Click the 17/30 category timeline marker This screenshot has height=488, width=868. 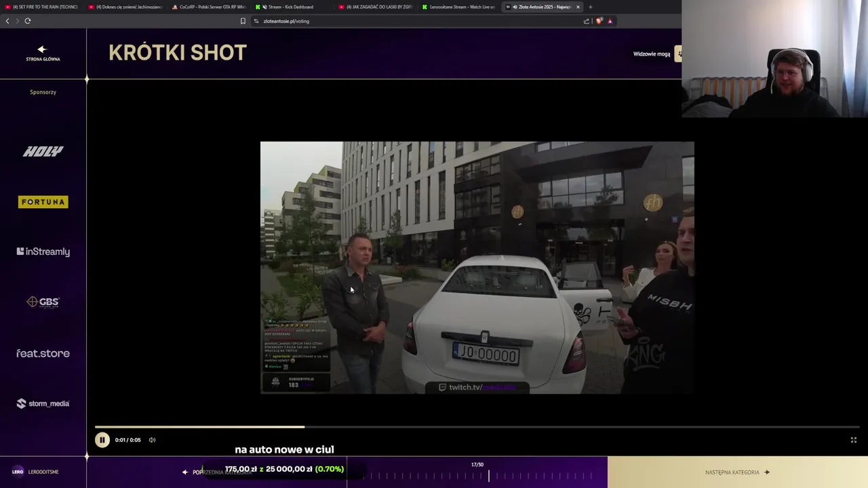click(477, 465)
